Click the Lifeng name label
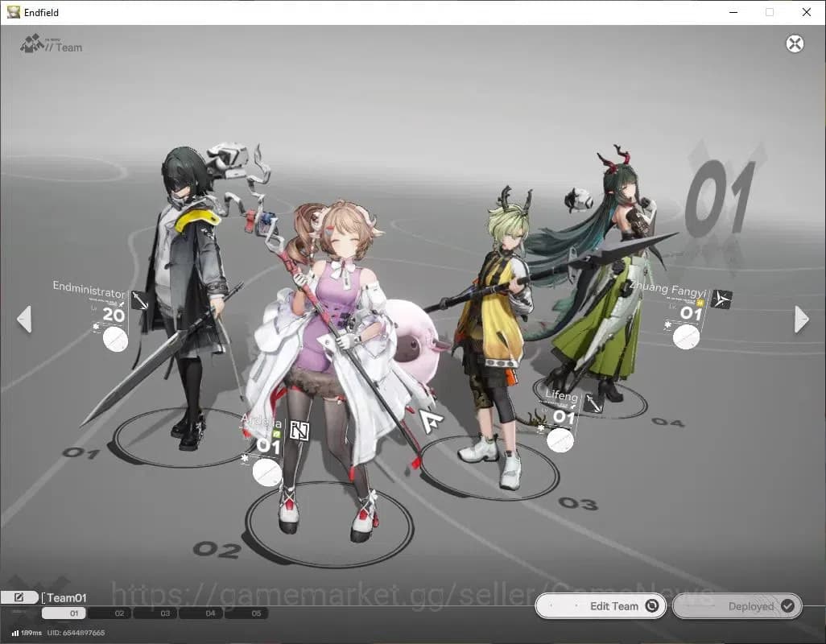The width and height of the screenshot is (826, 644). (562, 395)
